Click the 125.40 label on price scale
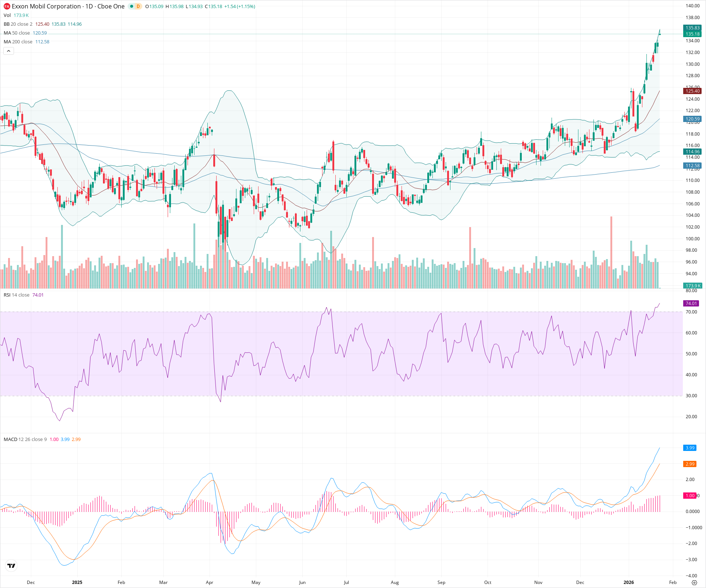The width and height of the screenshot is (706, 588). (x=692, y=91)
